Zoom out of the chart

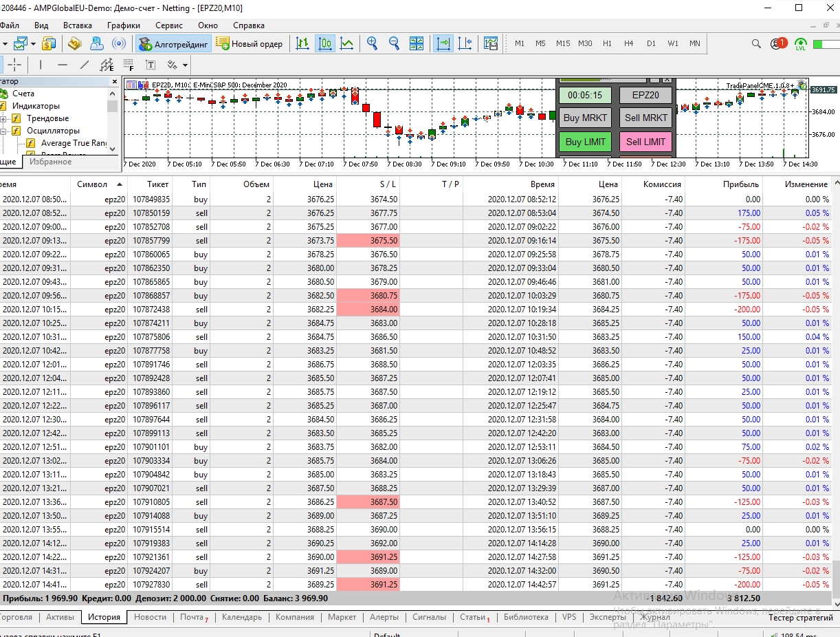(394, 43)
